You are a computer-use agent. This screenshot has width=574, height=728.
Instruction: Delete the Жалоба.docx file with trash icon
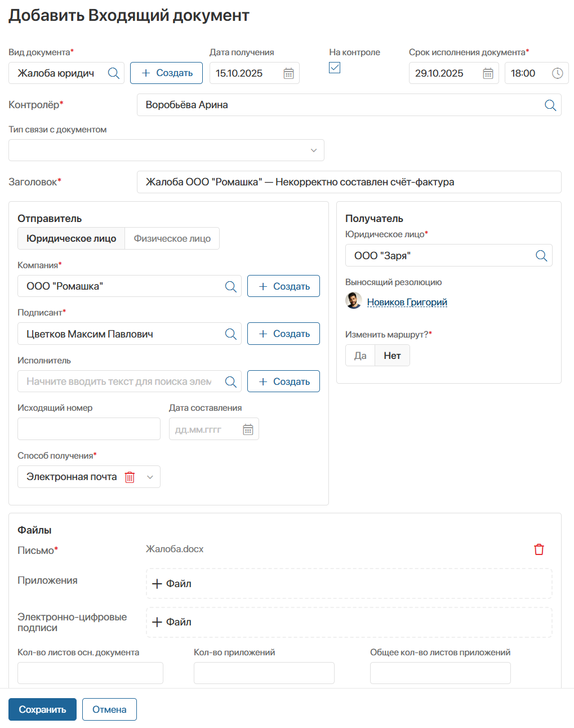click(539, 549)
